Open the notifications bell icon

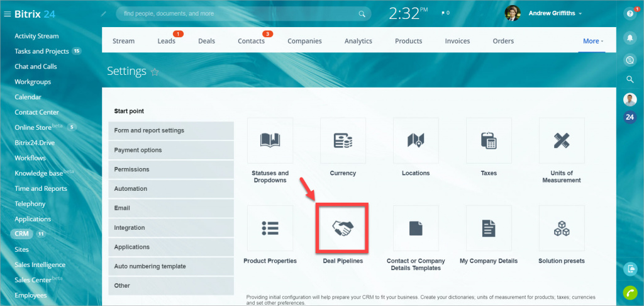click(x=630, y=38)
